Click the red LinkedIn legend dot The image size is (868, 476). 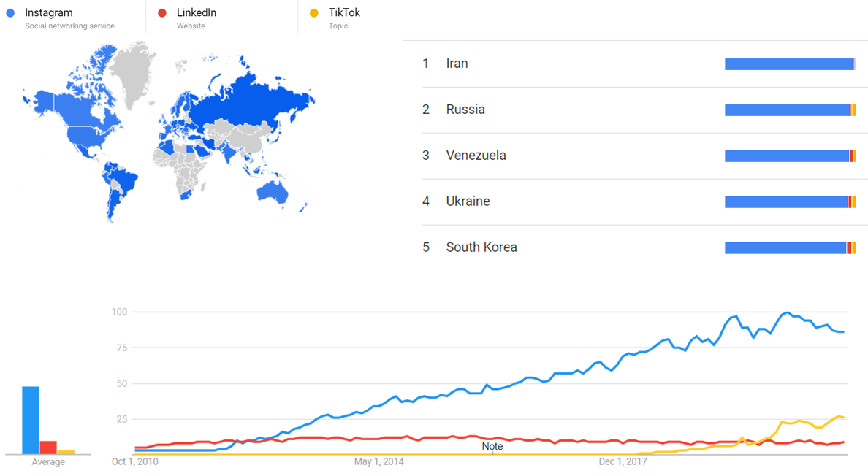[162, 12]
